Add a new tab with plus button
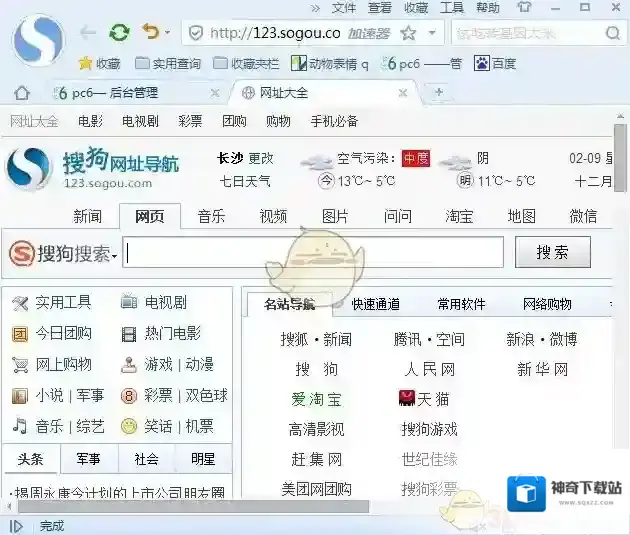630x535 pixels. tap(438, 93)
